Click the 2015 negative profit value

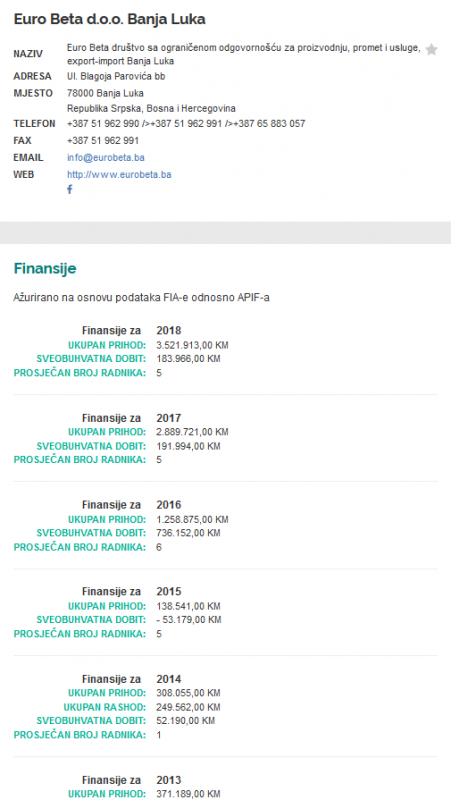pos(189,620)
